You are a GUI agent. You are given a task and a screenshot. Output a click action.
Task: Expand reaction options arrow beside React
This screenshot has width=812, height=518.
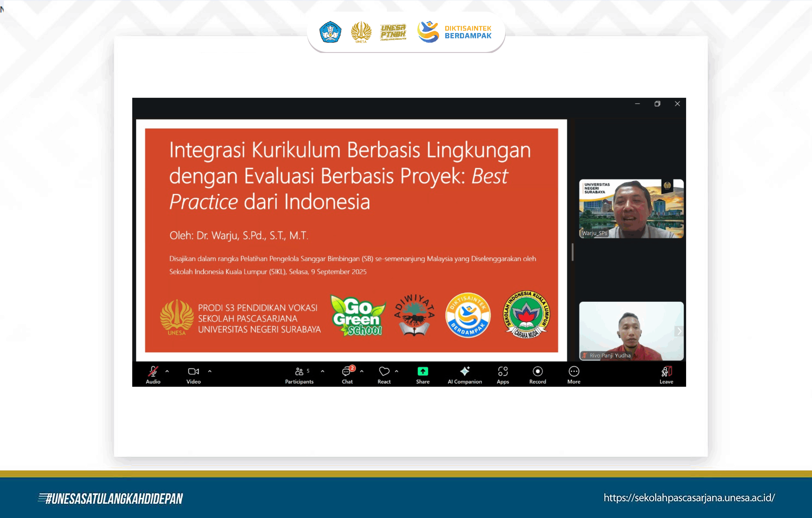(396, 371)
